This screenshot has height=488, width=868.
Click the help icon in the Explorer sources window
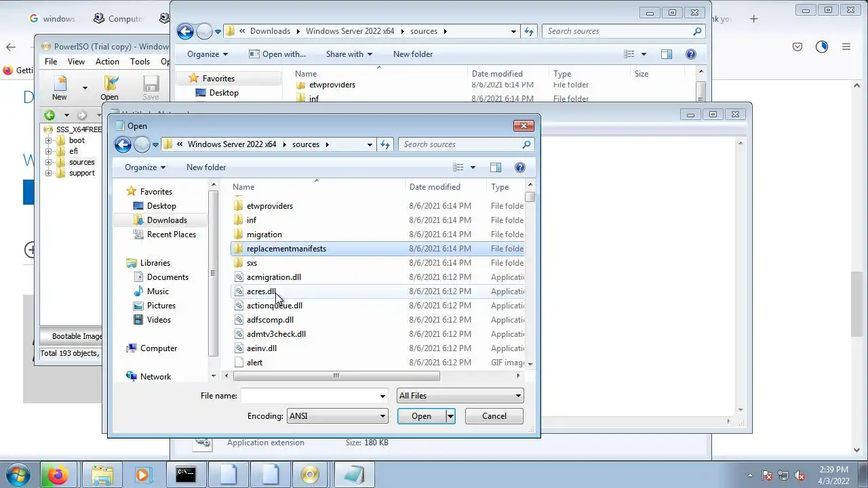click(x=691, y=54)
